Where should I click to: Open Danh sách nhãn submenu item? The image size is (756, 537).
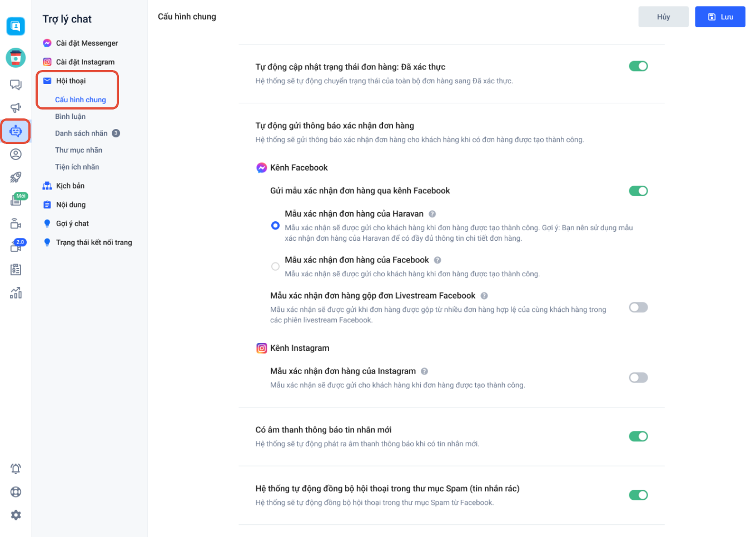pyautogui.click(x=81, y=133)
